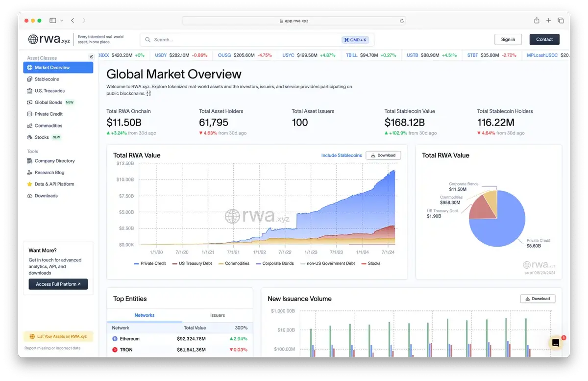Open Private Credit in sidebar
588x381 pixels.
point(49,114)
